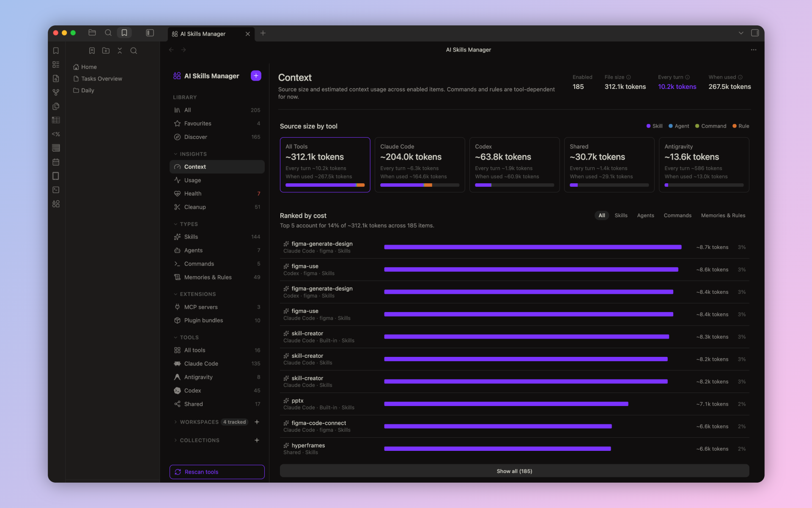
Task: Click Rescan tools button
Action: [217, 472]
